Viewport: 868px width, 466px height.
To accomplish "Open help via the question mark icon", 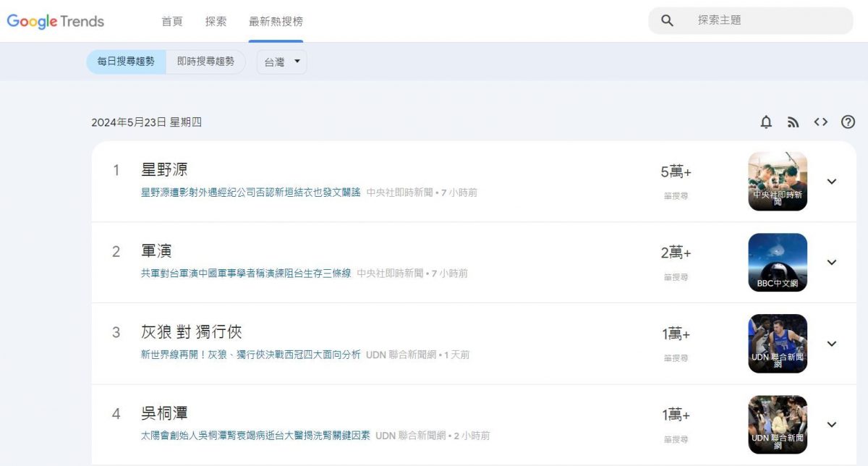I will pyautogui.click(x=848, y=122).
